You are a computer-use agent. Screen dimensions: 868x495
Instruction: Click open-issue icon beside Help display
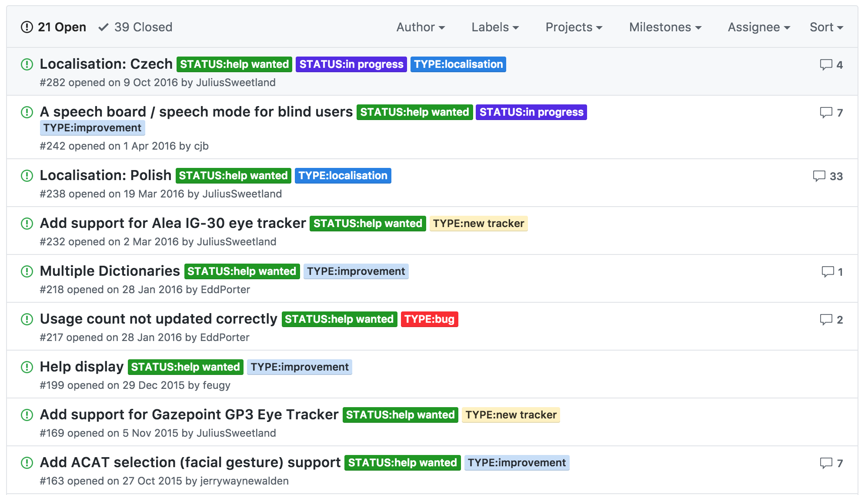(27, 367)
